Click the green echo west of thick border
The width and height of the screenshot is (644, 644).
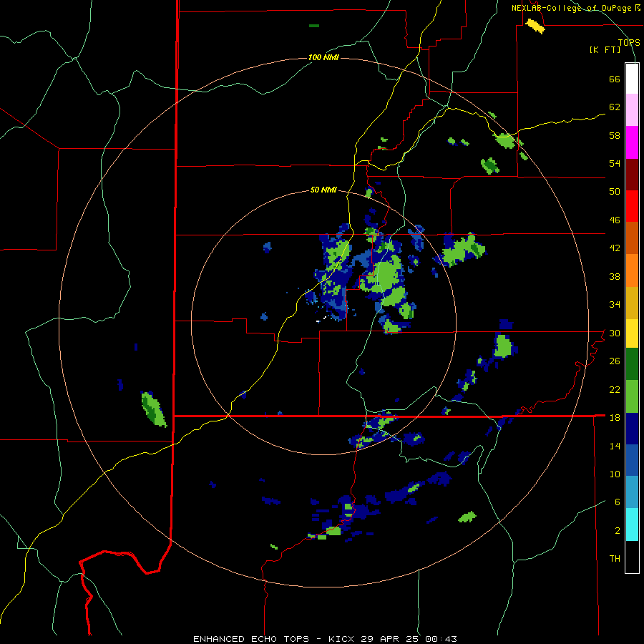154,409
